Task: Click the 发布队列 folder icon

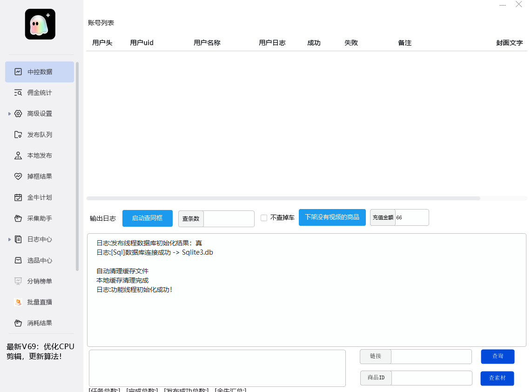Action: click(18, 135)
